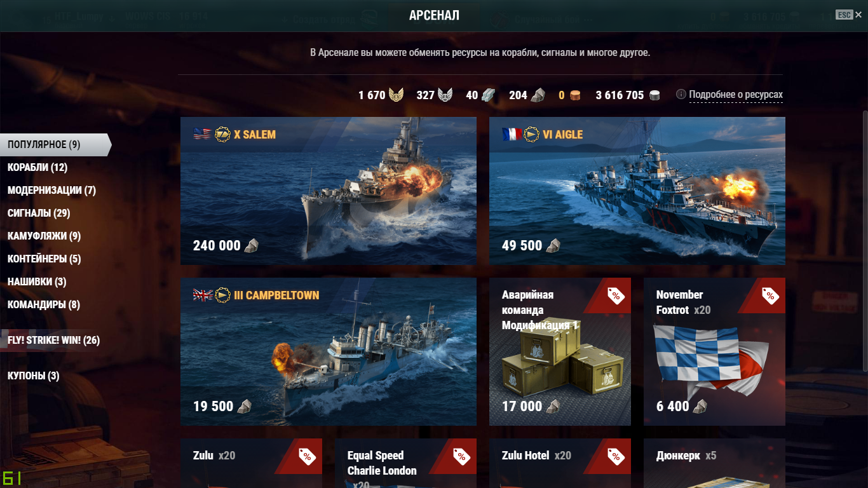
Task: Open the Сигналы (29) category
Action: [x=39, y=213]
